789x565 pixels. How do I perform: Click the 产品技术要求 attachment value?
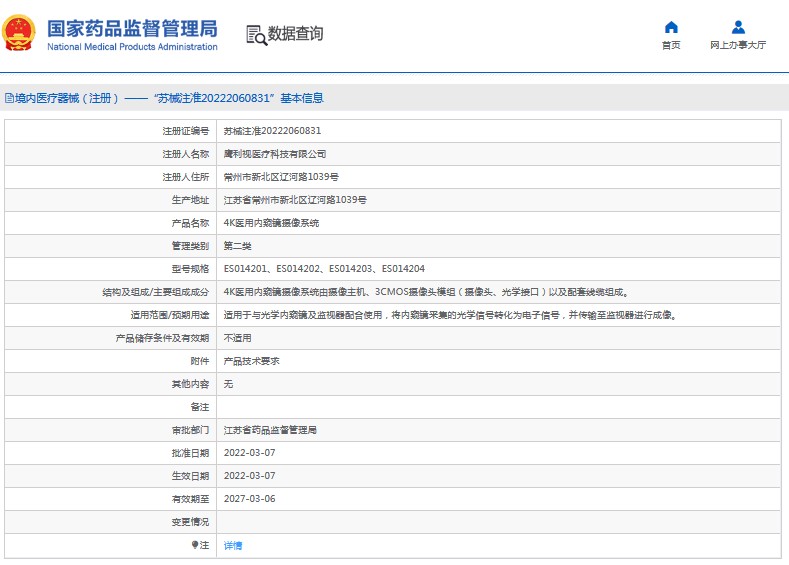[251, 361]
